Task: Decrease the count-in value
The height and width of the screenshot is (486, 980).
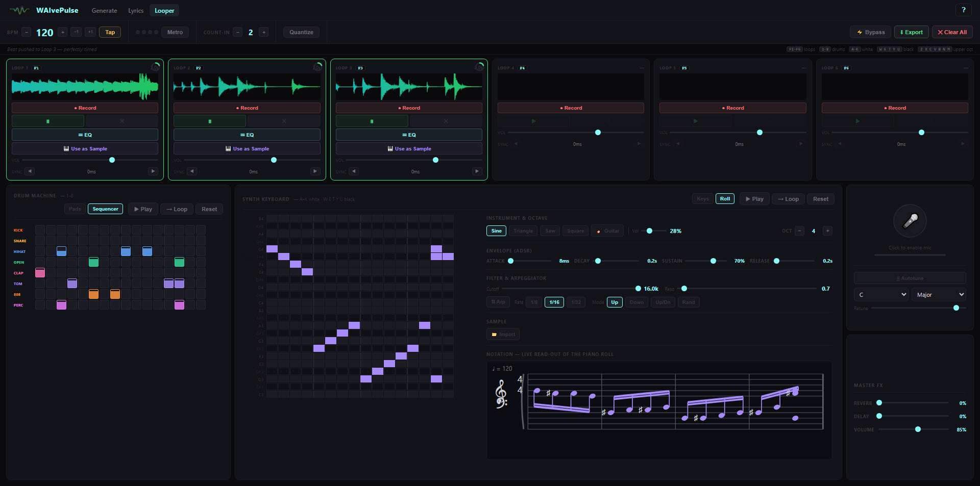Action: click(x=238, y=32)
